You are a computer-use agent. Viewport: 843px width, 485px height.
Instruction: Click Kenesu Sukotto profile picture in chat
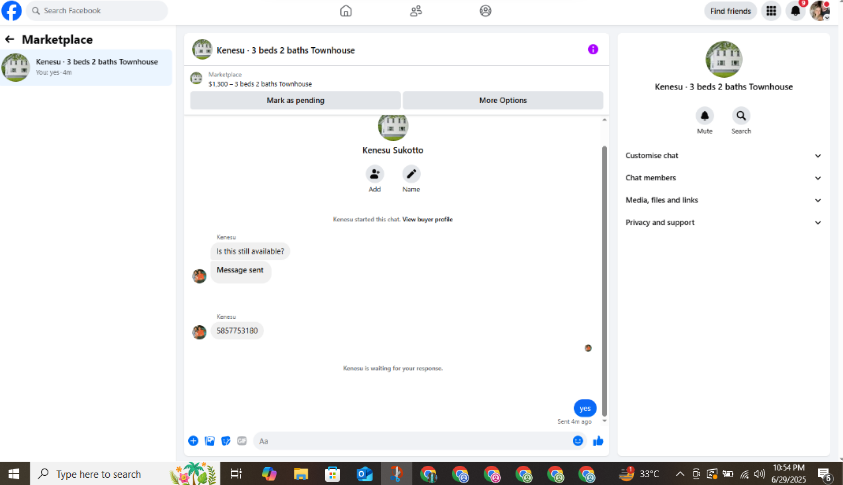pos(393,126)
